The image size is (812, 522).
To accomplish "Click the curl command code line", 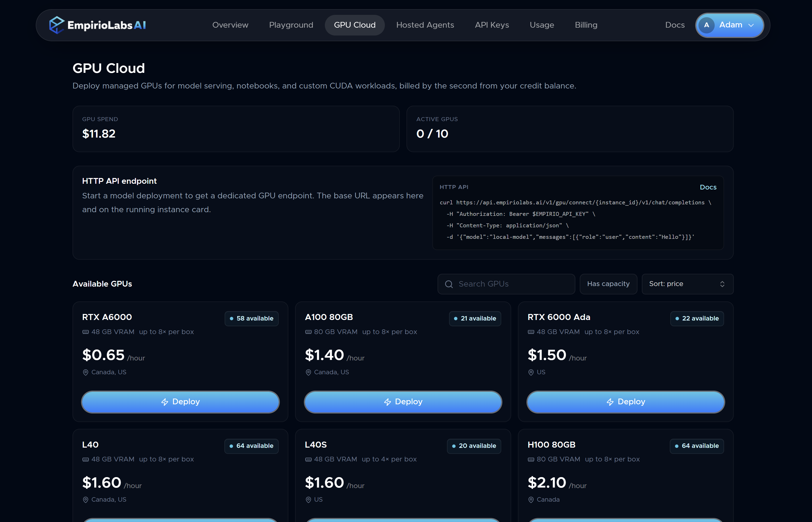I will (x=575, y=203).
